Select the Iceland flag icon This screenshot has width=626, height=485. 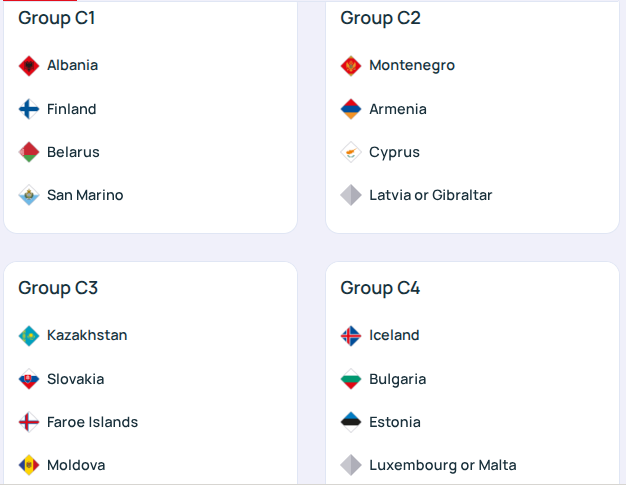click(x=351, y=336)
